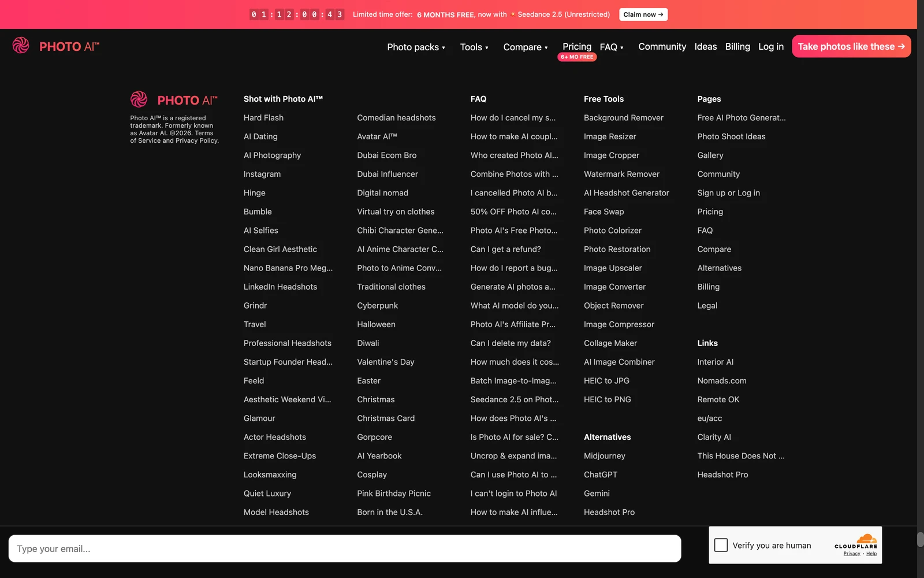This screenshot has height=578, width=924.
Task: Open Can I delete my data? FAQ
Action: 511,343
